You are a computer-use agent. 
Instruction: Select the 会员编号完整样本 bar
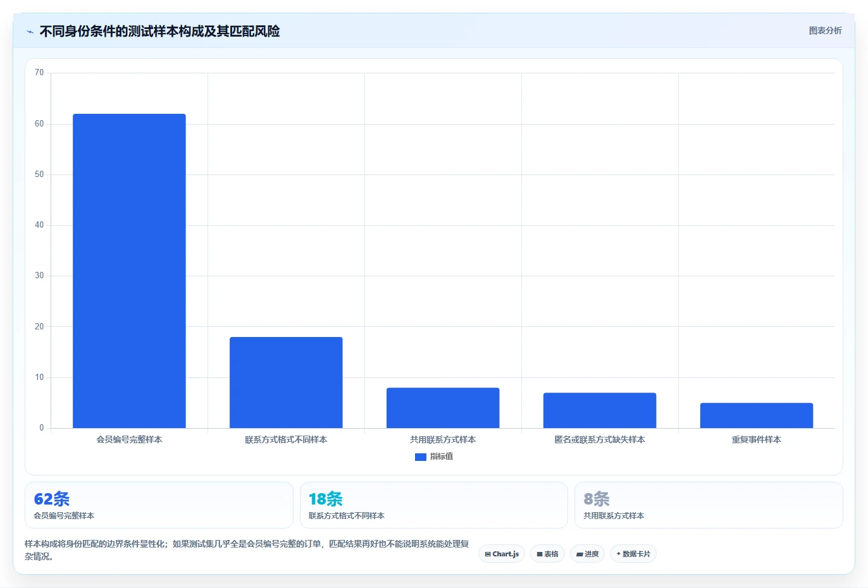coord(129,271)
